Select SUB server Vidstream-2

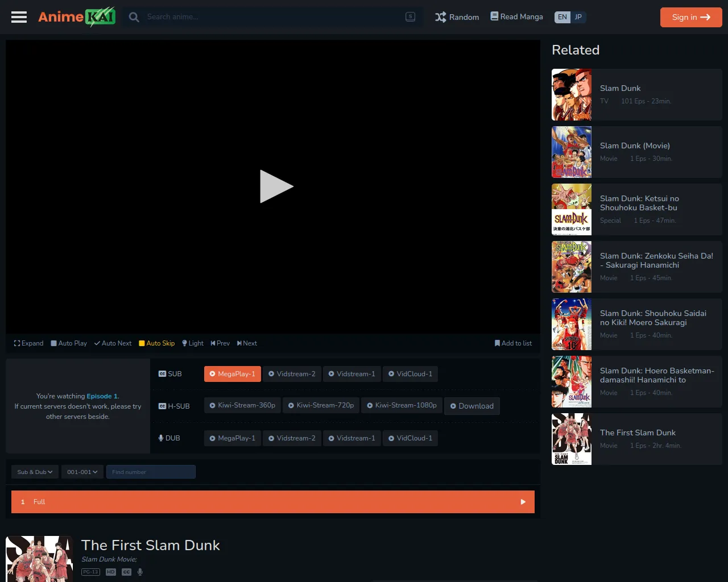point(292,374)
